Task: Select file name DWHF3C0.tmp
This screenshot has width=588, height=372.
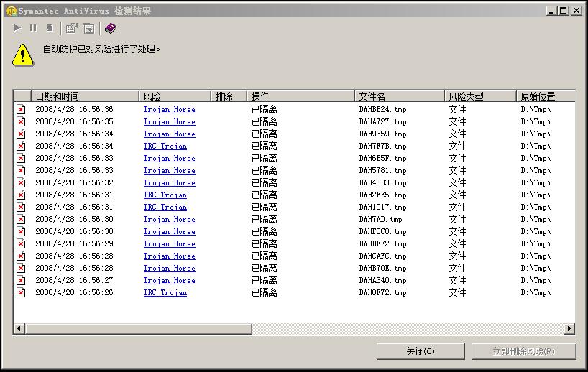Action: click(383, 232)
